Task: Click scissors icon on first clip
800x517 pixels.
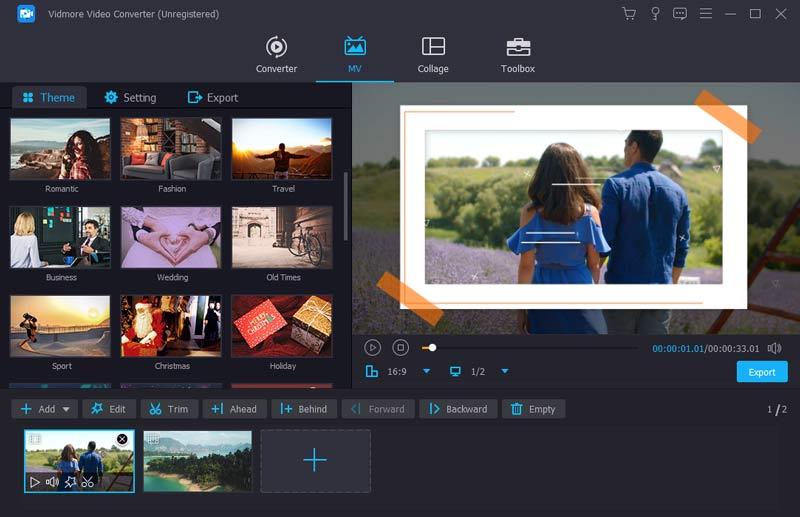Action: (x=87, y=482)
